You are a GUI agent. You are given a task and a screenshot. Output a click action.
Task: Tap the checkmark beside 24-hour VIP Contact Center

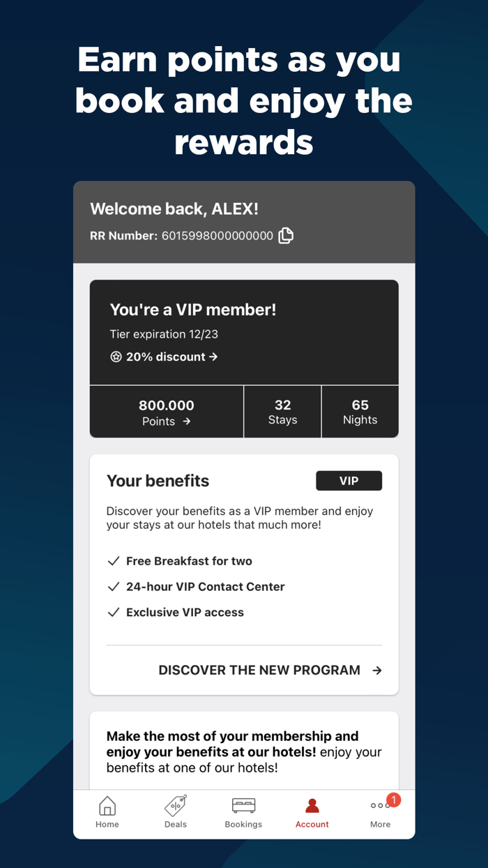(114, 587)
